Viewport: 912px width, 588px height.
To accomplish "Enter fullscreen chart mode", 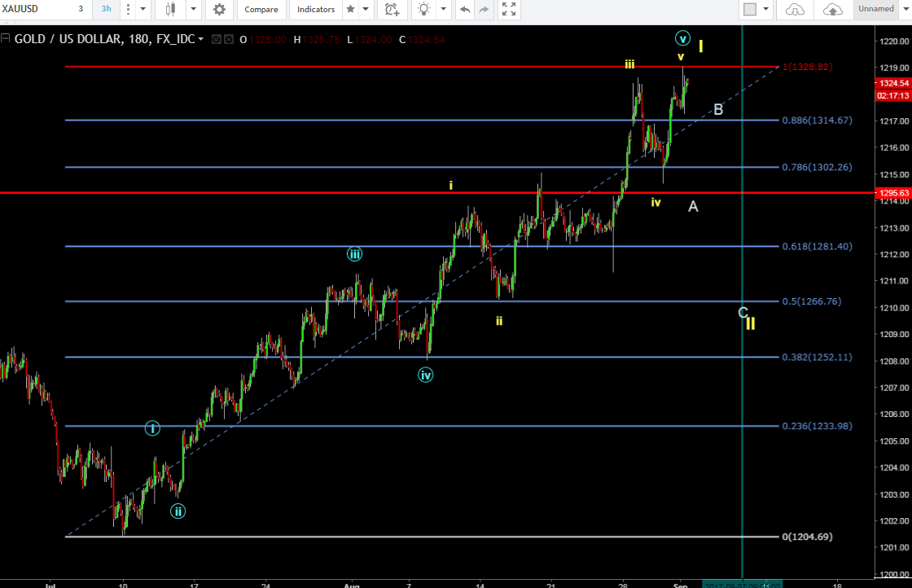I will point(509,9).
